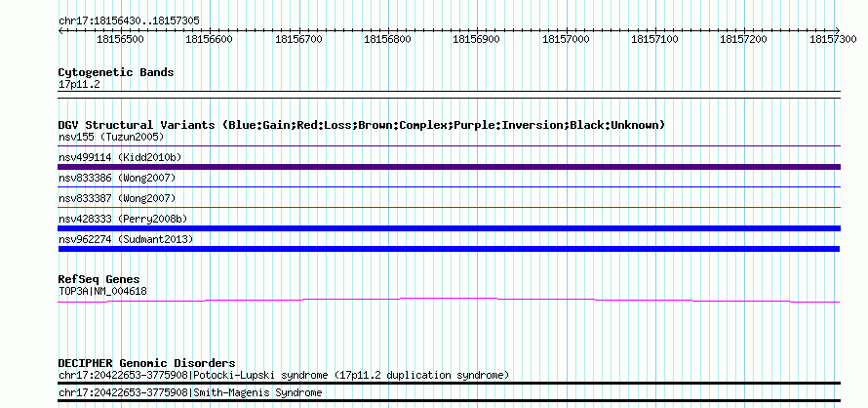868x408 pixels.
Task: Select the purple nsv499114 inversion bar
Action: pos(450,167)
